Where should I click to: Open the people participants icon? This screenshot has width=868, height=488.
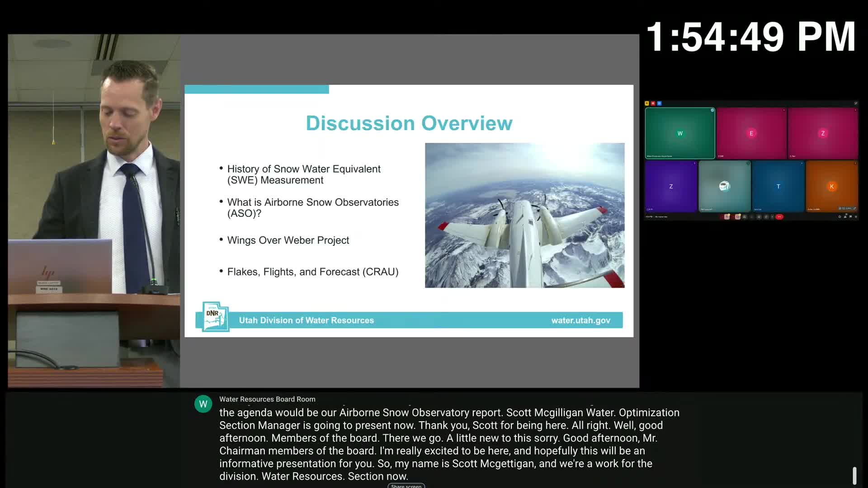pyautogui.click(x=845, y=217)
